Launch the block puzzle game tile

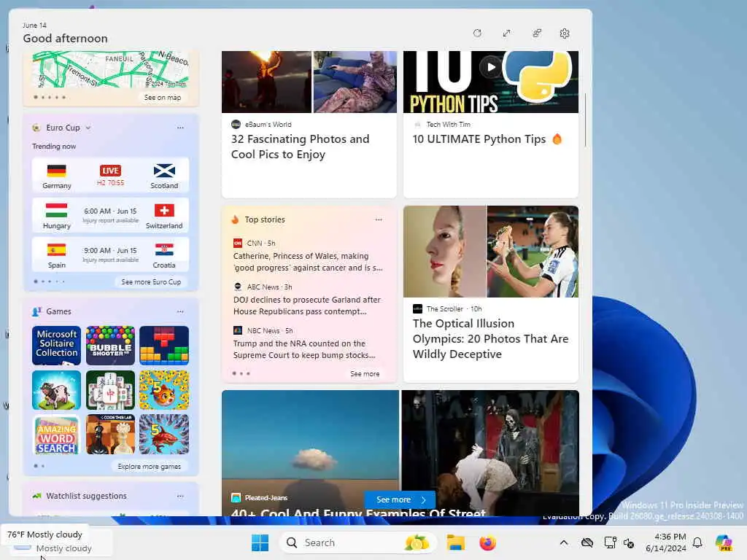(x=164, y=345)
